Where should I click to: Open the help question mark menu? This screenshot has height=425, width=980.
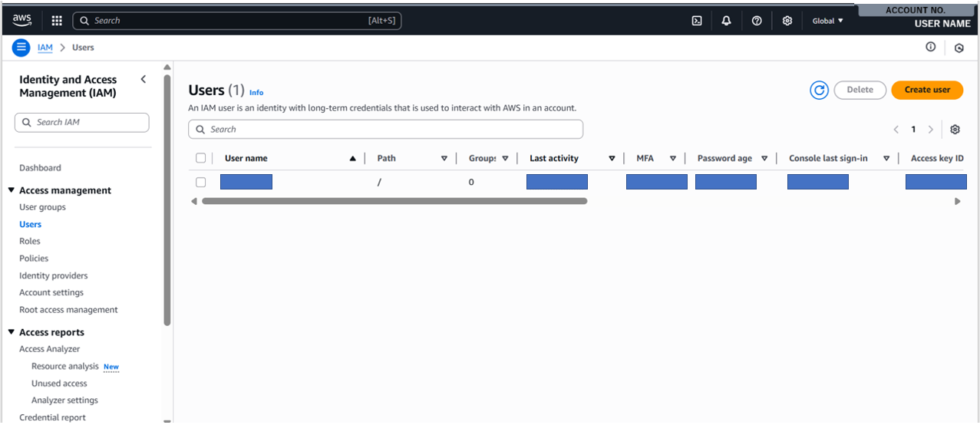[757, 21]
